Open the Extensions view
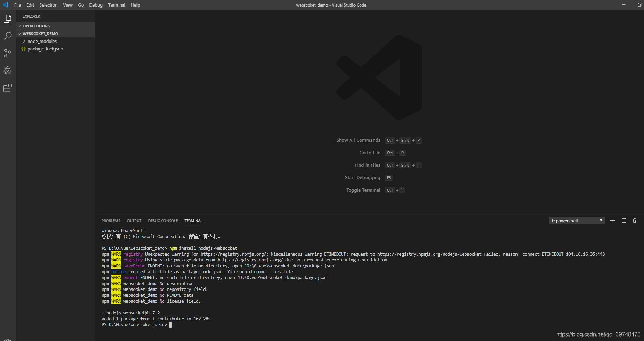644x341 pixels. coord(8,88)
